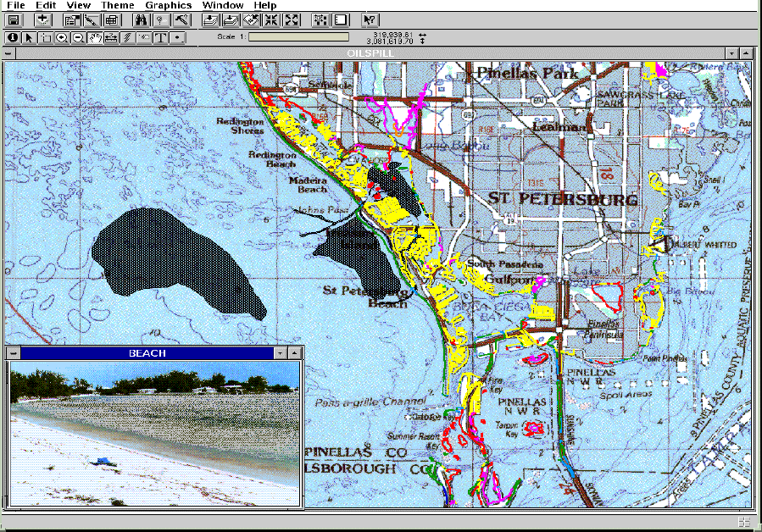The image size is (762, 532).
Task: Click the "Pinellas Park" map label
Action: pos(528,73)
